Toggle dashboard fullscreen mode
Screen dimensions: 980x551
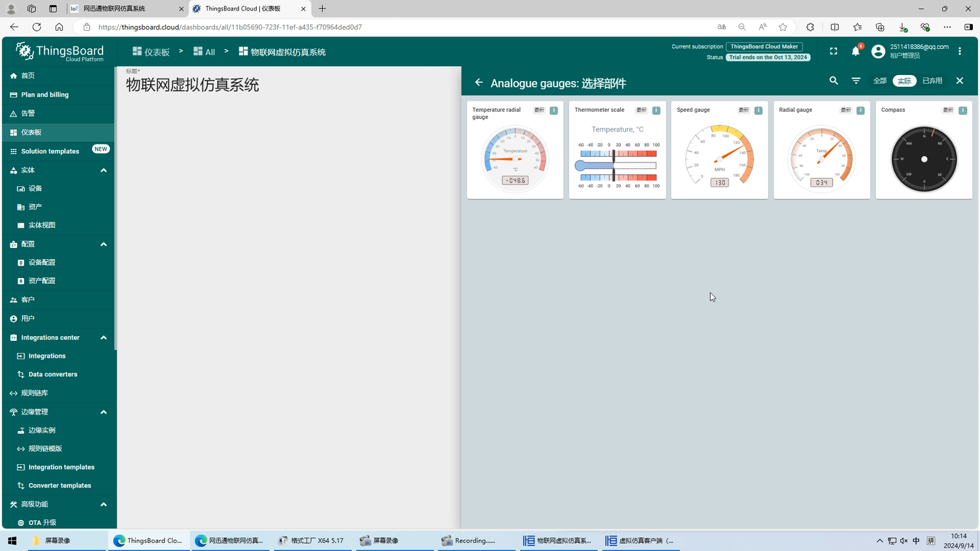[833, 52]
